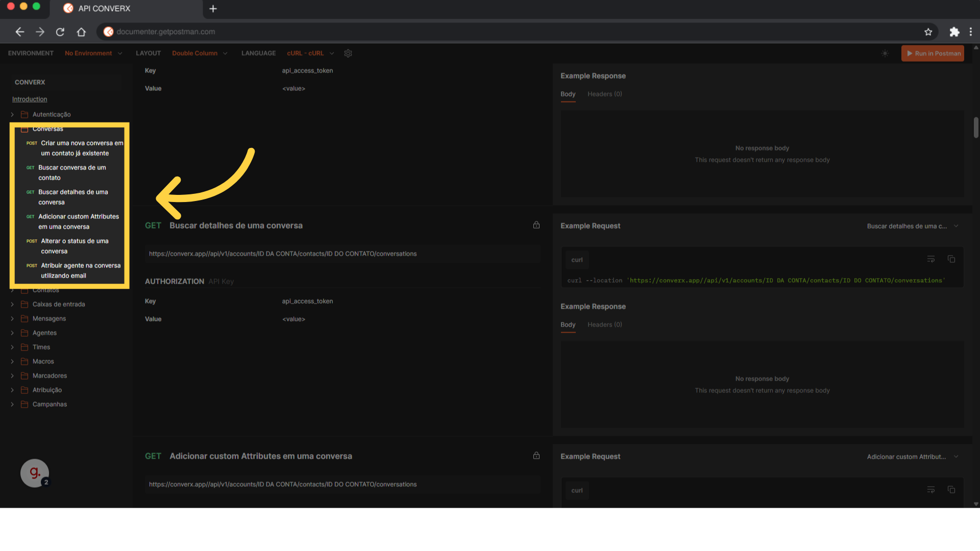Open the Buscar detalhes de uma c... example dropdown
Viewport: 980px width, 551px height.
click(912, 226)
